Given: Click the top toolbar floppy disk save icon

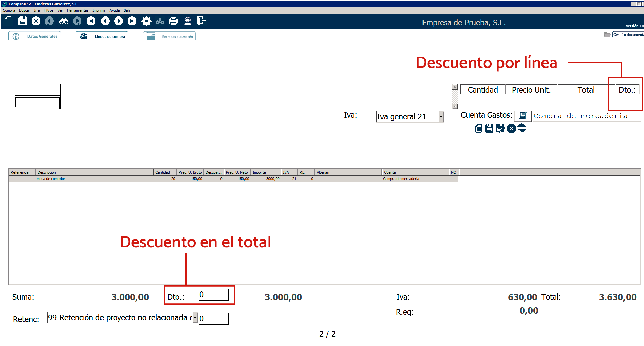Looking at the screenshot, I should pos(23,21).
